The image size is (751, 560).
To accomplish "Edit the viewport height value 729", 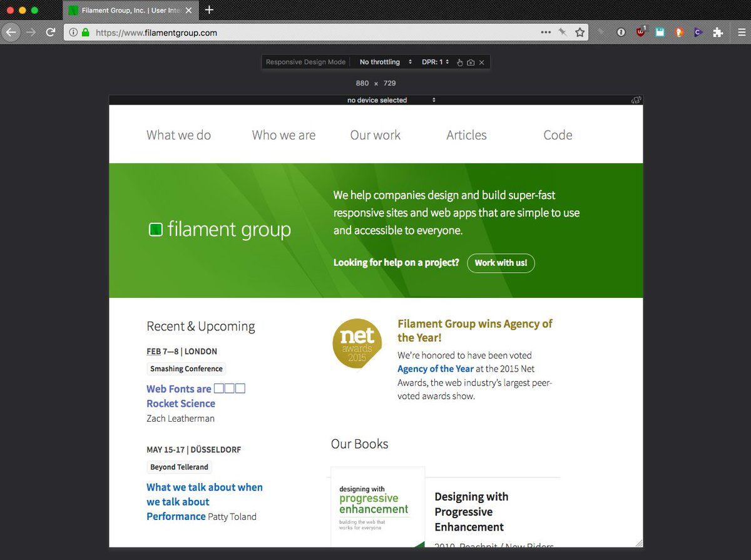I will tap(389, 83).
